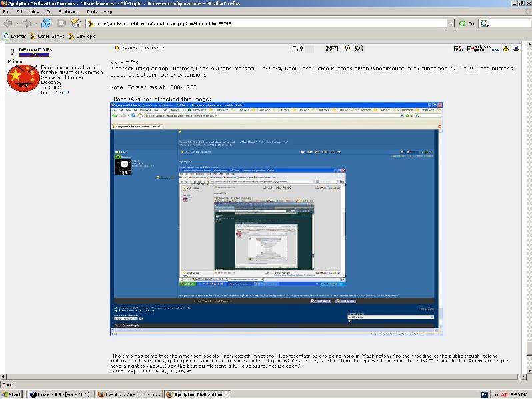
Task: Click the Forward navigation arrow
Action: 27,23
